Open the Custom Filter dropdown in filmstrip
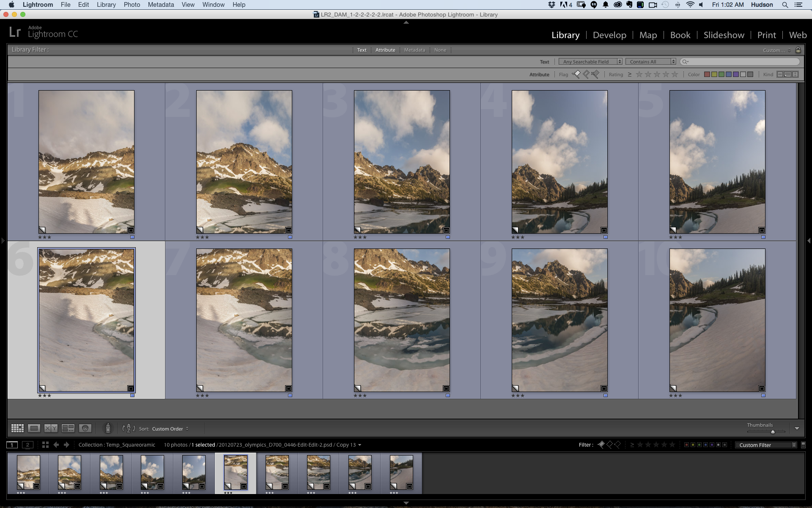 [766, 445]
